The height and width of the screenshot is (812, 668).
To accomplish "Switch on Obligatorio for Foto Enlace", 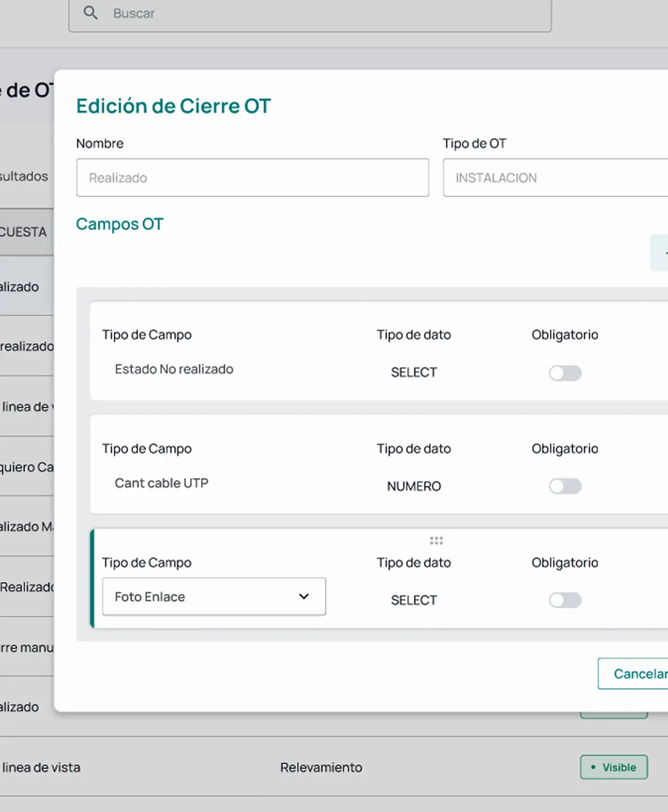I will pyautogui.click(x=565, y=600).
